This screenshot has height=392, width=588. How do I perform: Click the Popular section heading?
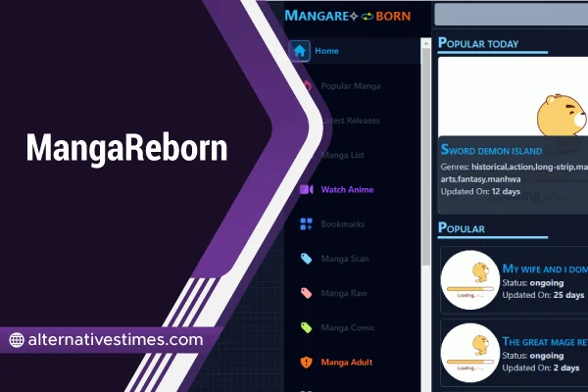pyautogui.click(x=462, y=227)
